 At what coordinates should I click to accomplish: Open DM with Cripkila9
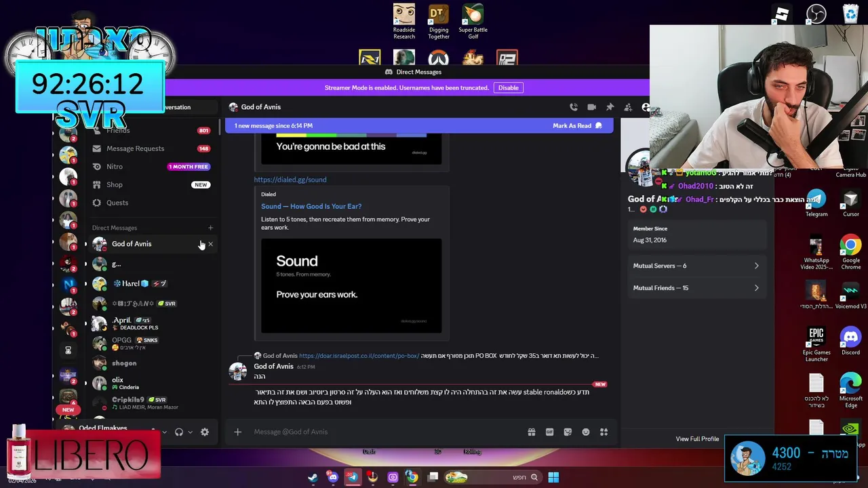[152, 403]
